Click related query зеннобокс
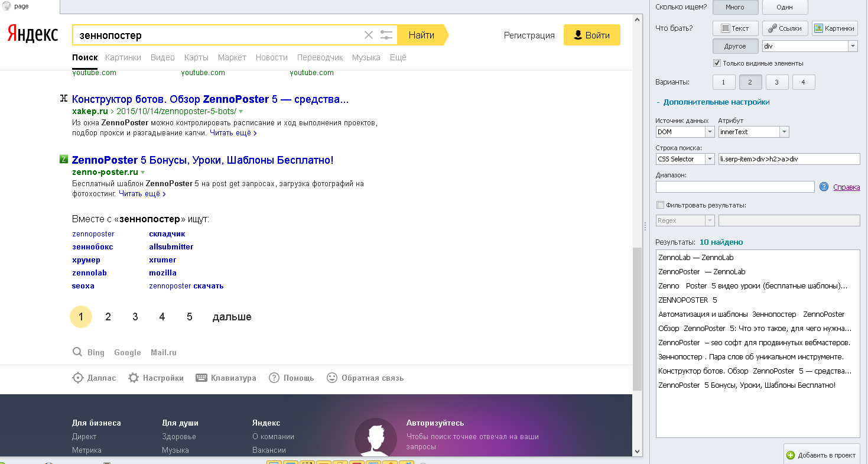 tap(93, 246)
